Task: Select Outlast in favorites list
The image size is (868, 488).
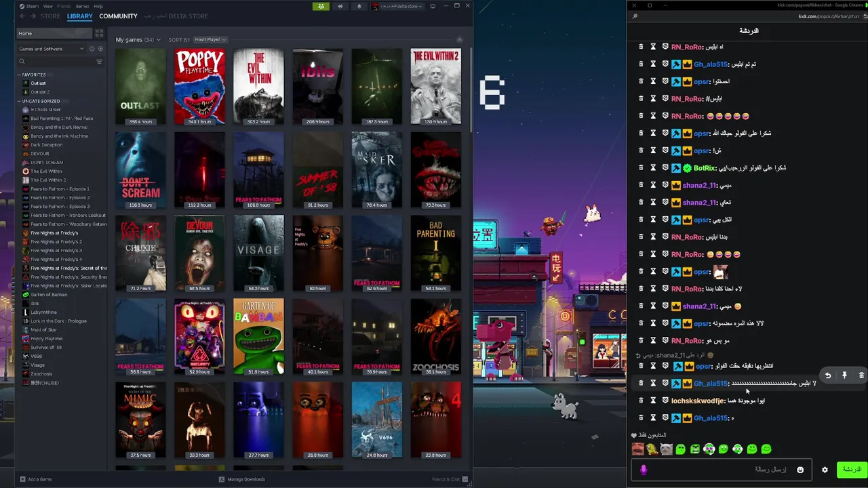Action: (38, 83)
